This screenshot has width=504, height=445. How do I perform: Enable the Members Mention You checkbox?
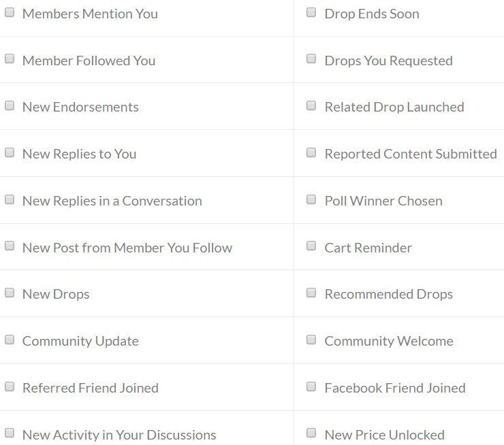pyautogui.click(x=10, y=12)
